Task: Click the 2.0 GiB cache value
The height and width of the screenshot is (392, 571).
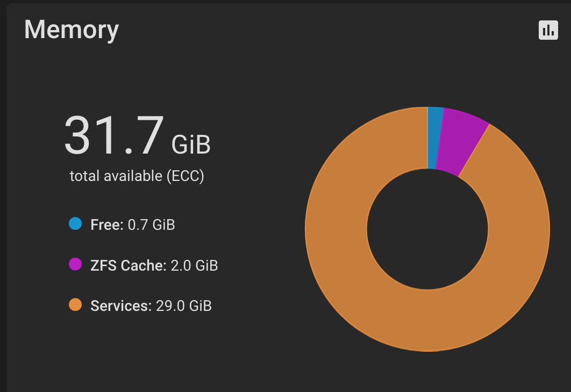Action: tap(195, 265)
